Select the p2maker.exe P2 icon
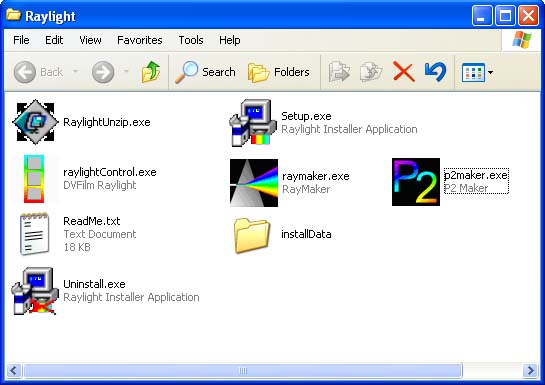 coord(416,182)
